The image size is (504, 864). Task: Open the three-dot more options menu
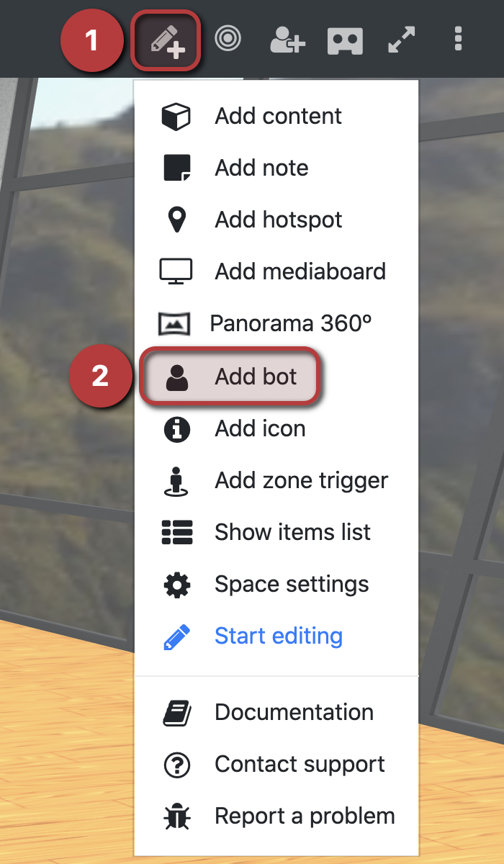[x=458, y=39]
